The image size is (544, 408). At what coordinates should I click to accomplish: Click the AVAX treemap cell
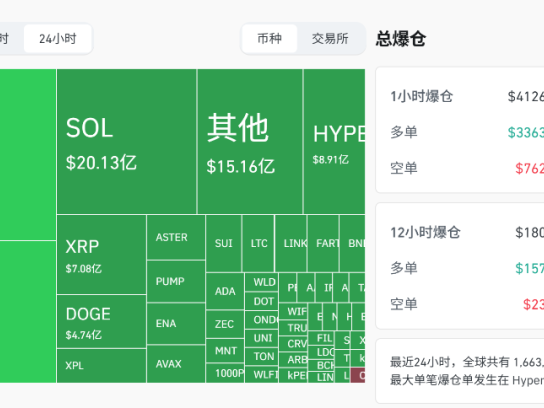point(176,364)
